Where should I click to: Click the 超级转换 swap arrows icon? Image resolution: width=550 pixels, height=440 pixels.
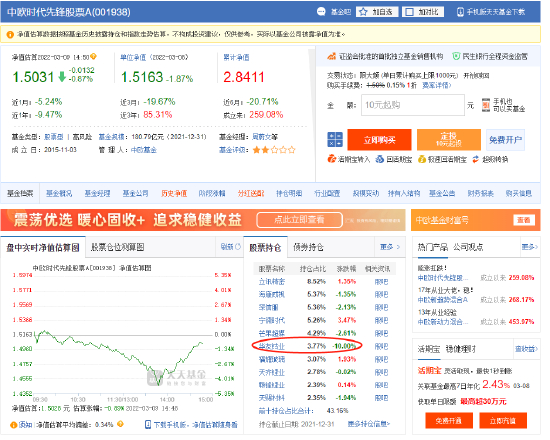[475, 159]
